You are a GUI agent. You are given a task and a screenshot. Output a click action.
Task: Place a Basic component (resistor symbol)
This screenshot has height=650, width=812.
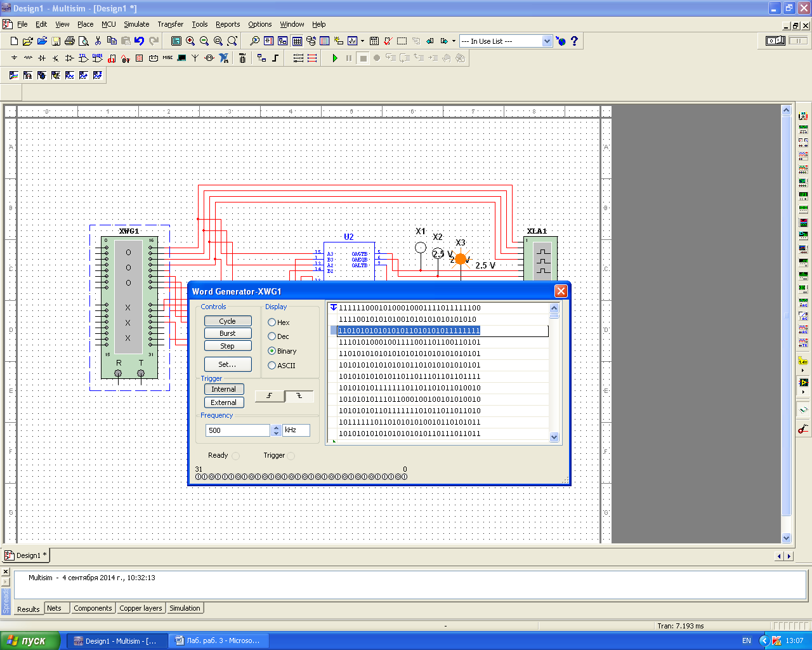28,58
